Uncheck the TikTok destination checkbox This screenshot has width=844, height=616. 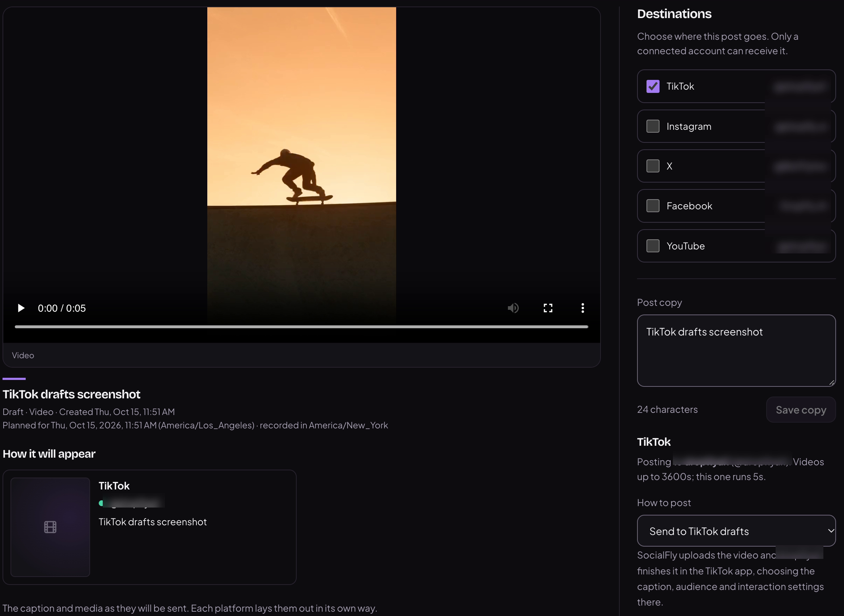point(653,86)
